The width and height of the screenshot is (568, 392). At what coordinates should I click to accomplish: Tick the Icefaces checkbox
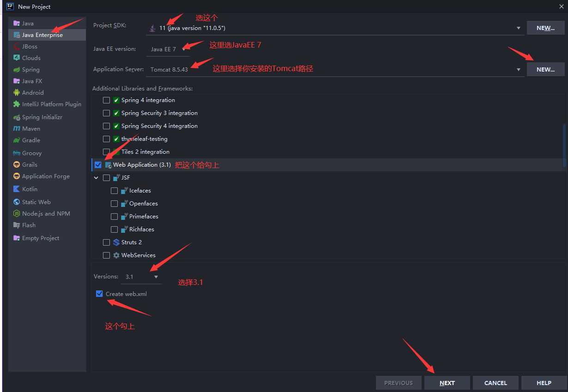point(114,191)
